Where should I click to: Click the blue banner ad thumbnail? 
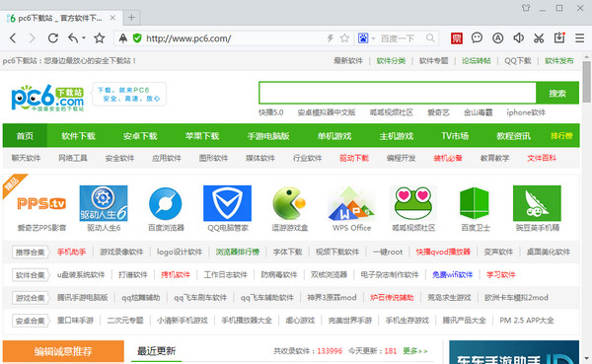point(514,352)
